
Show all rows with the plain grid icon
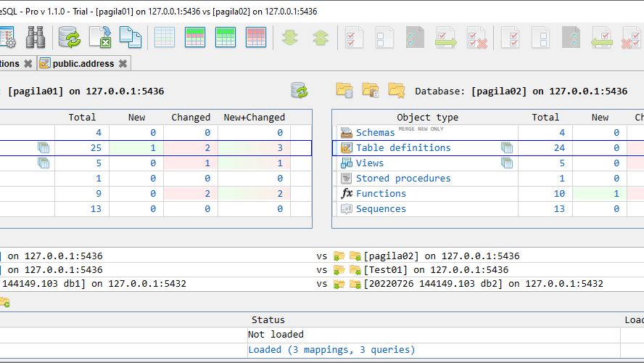pyautogui.click(x=165, y=38)
